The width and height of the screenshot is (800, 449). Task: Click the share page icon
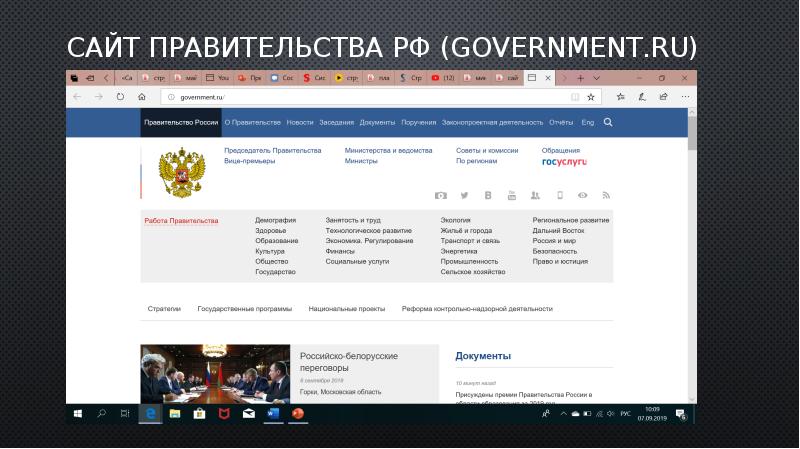click(x=663, y=96)
